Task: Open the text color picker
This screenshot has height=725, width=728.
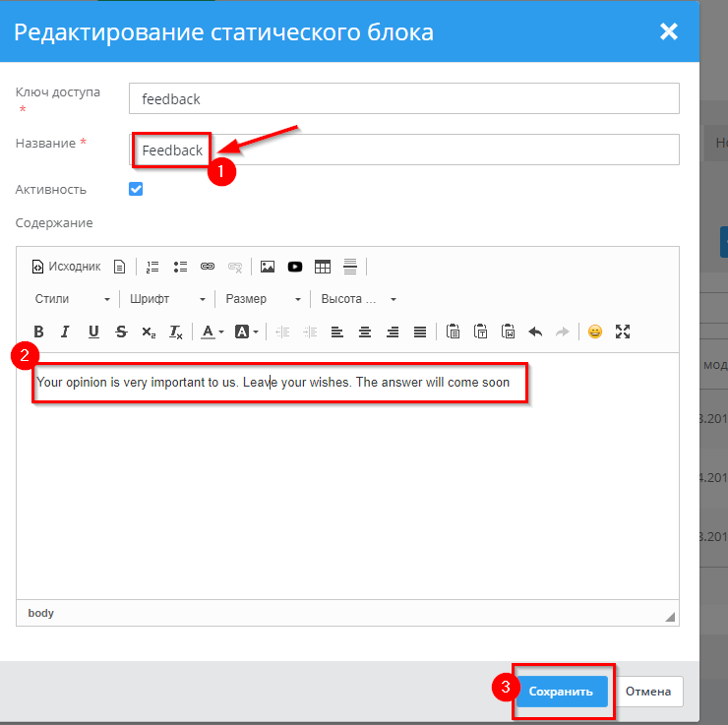Action: 212,332
